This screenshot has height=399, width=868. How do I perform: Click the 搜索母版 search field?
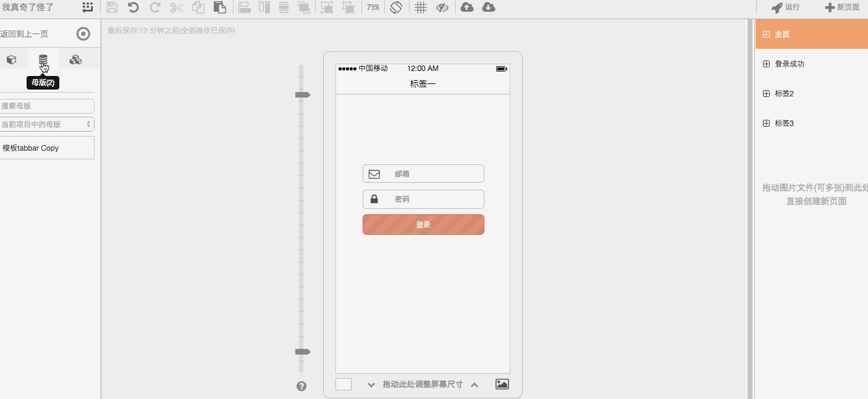(48, 106)
